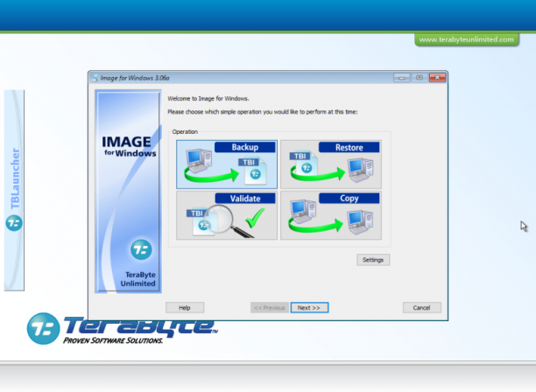Screen dimensions: 536x392
Task: Click the Help button
Action: (185, 308)
